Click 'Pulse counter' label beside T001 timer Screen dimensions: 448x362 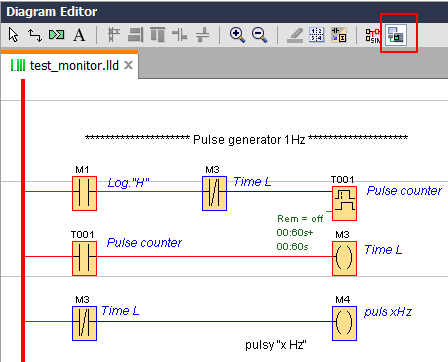point(404,191)
